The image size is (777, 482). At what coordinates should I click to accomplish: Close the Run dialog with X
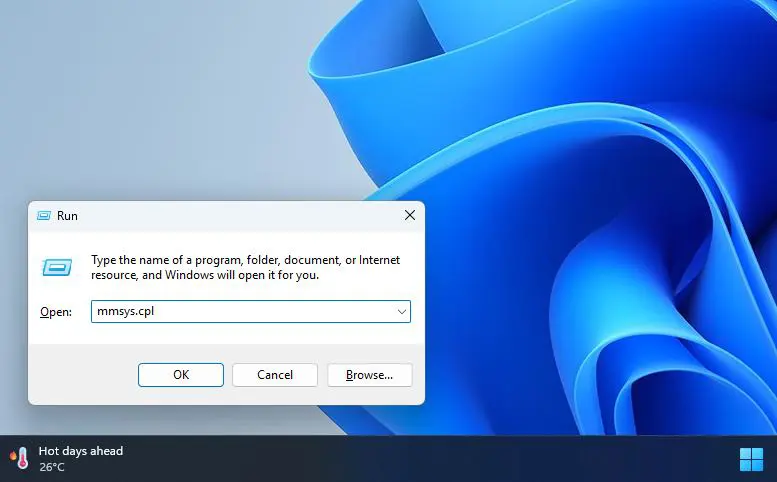[410, 215]
